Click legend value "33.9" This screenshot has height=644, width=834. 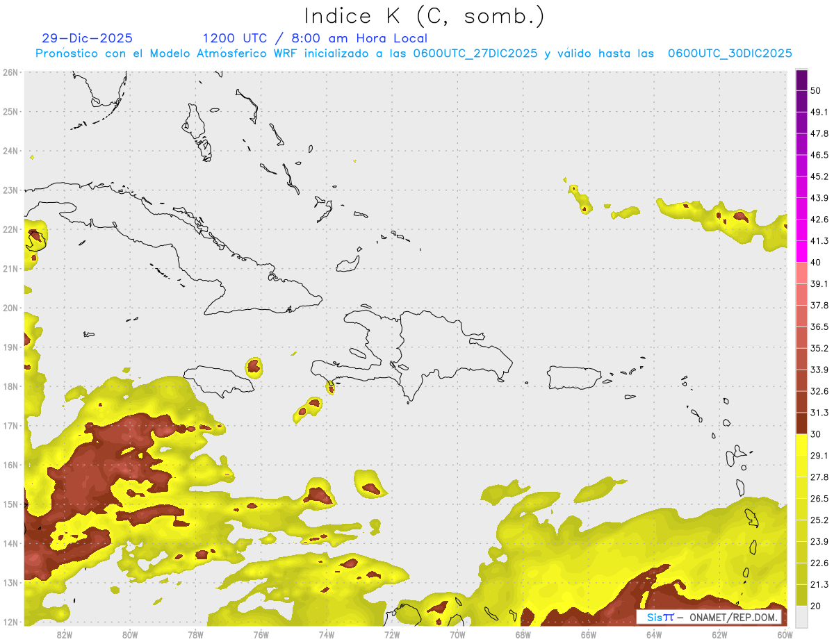tap(819, 370)
